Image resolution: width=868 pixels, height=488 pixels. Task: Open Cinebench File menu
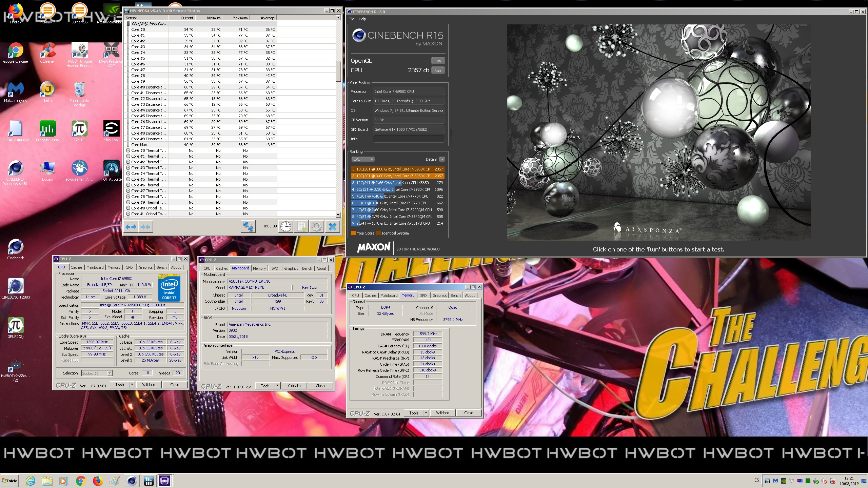351,19
